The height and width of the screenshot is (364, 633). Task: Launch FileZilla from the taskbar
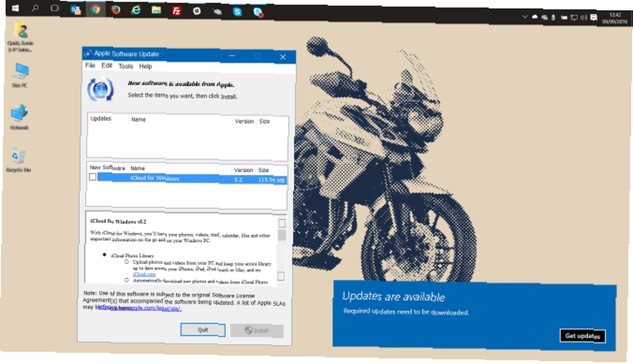tap(177, 11)
